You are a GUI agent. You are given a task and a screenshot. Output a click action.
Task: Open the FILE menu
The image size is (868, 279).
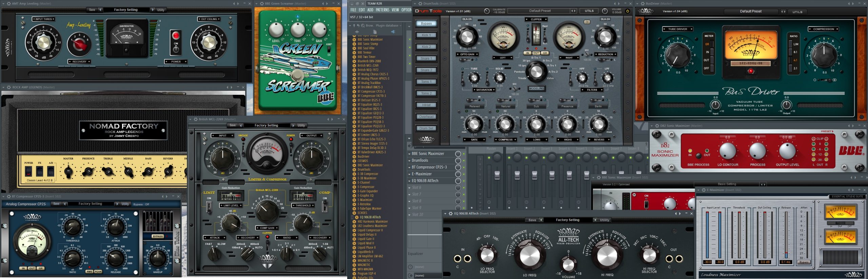point(353,10)
